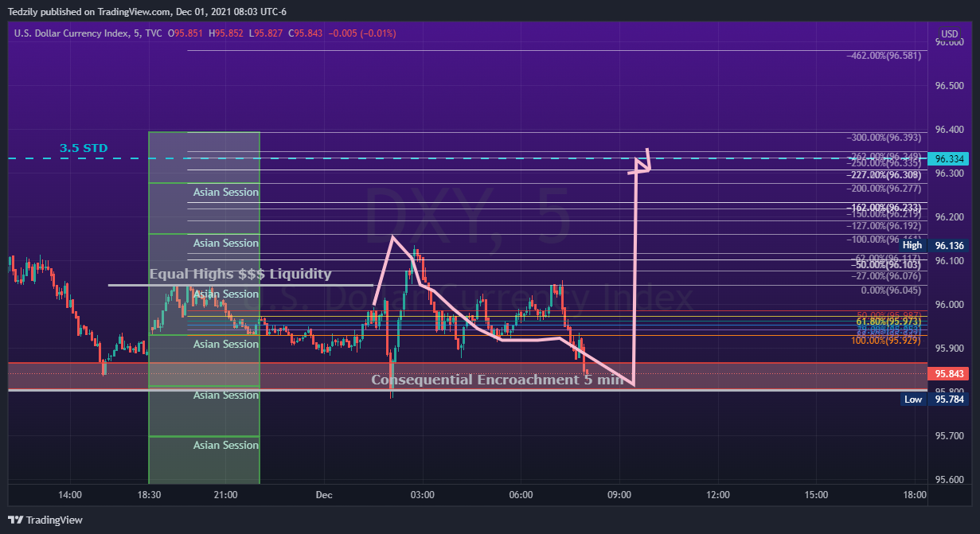Click the 14:00 time axis label

(x=70, y=495)
